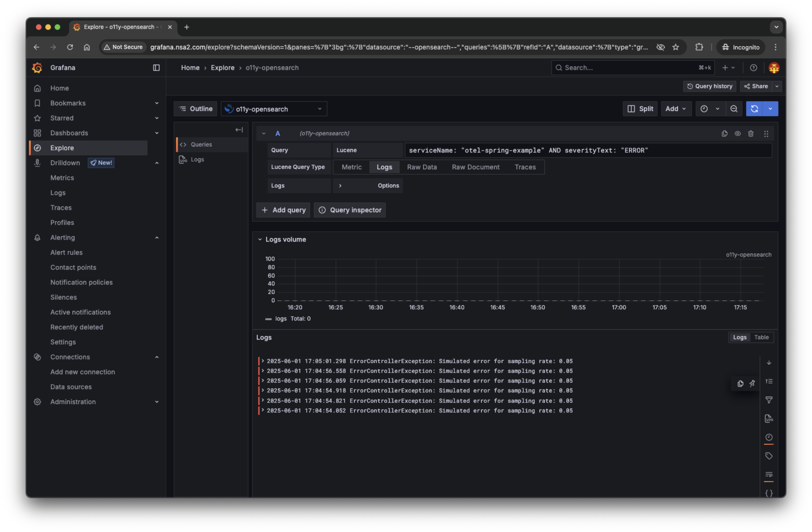Collapse the outline panel arrow icon

[239, 129]
